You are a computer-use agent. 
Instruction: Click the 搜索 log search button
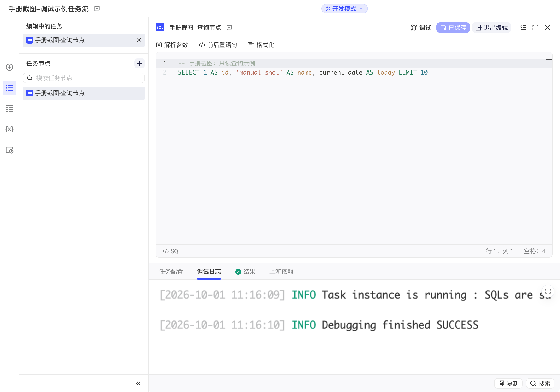540,383
